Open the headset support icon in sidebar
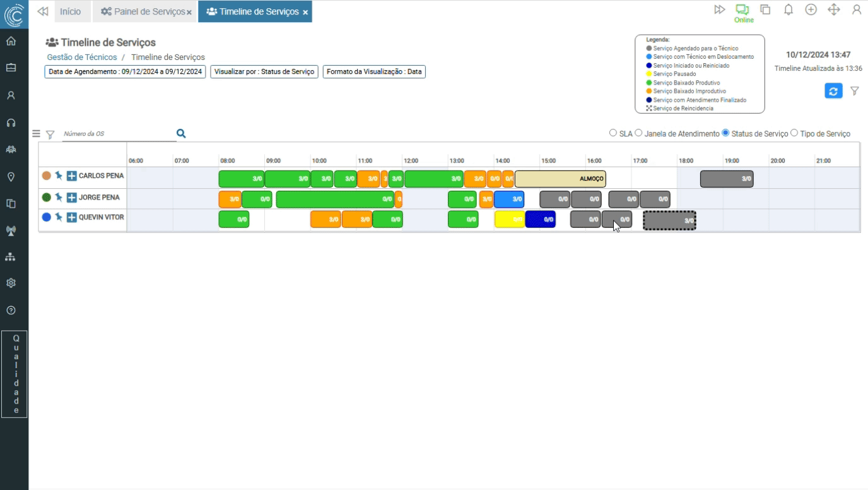 (x=11, y=122)
